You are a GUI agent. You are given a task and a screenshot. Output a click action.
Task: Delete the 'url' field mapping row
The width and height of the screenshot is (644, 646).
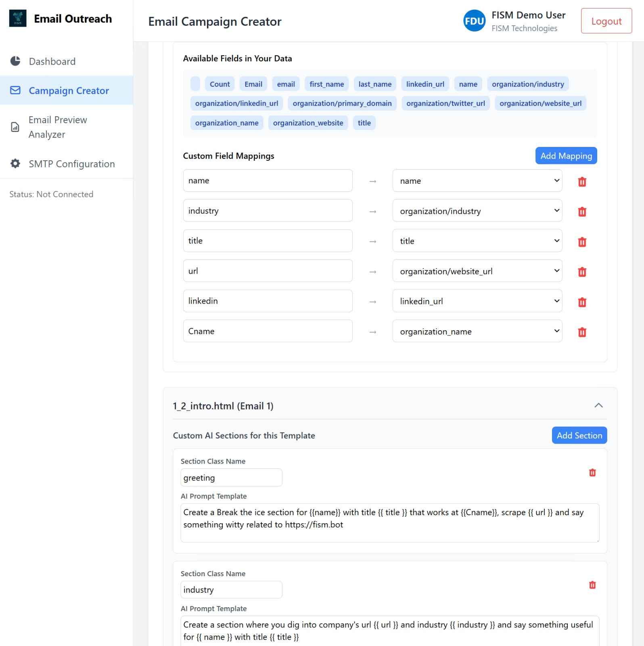[582, 272]
